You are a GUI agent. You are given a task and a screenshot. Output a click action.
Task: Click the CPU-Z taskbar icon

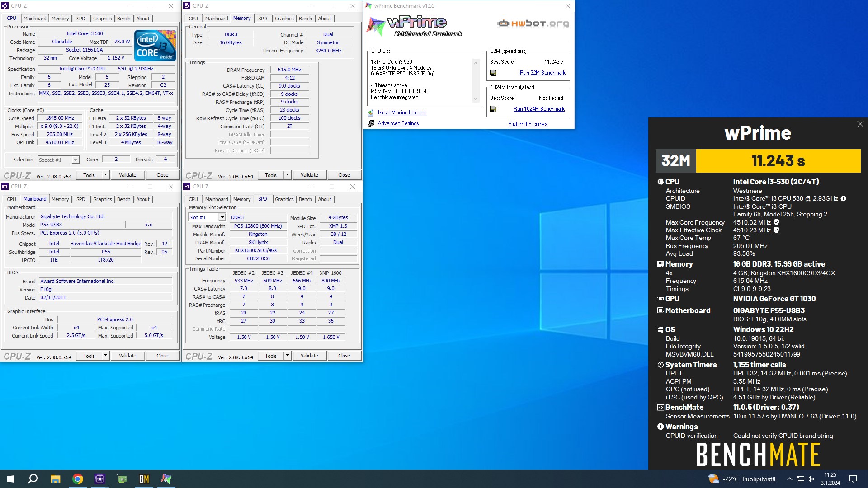click(100, 479)
